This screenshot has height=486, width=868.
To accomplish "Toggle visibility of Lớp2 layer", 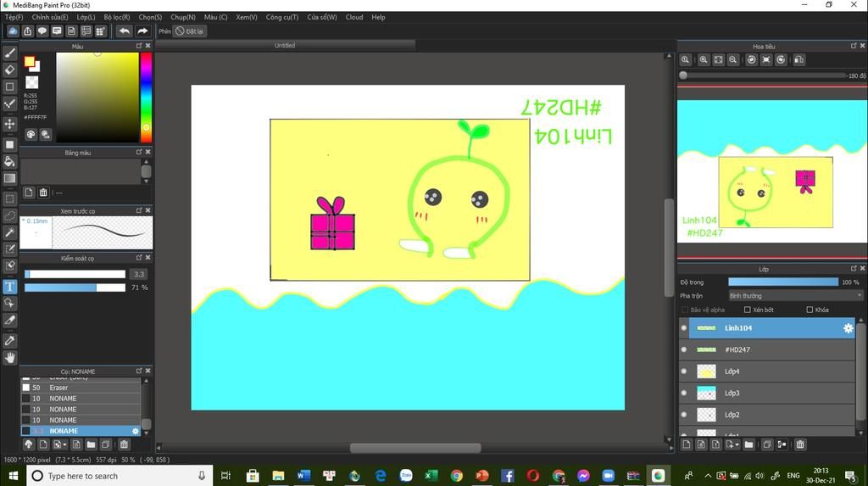I will point(684,415).
